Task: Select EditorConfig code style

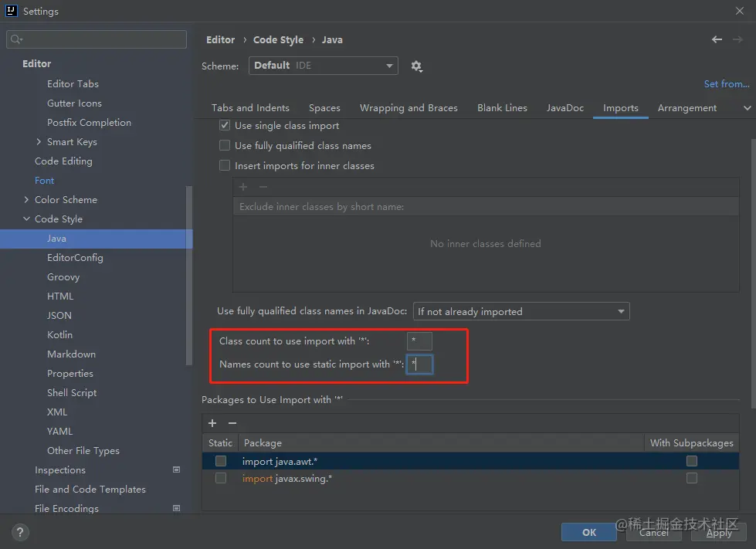Action: point(75,257)
